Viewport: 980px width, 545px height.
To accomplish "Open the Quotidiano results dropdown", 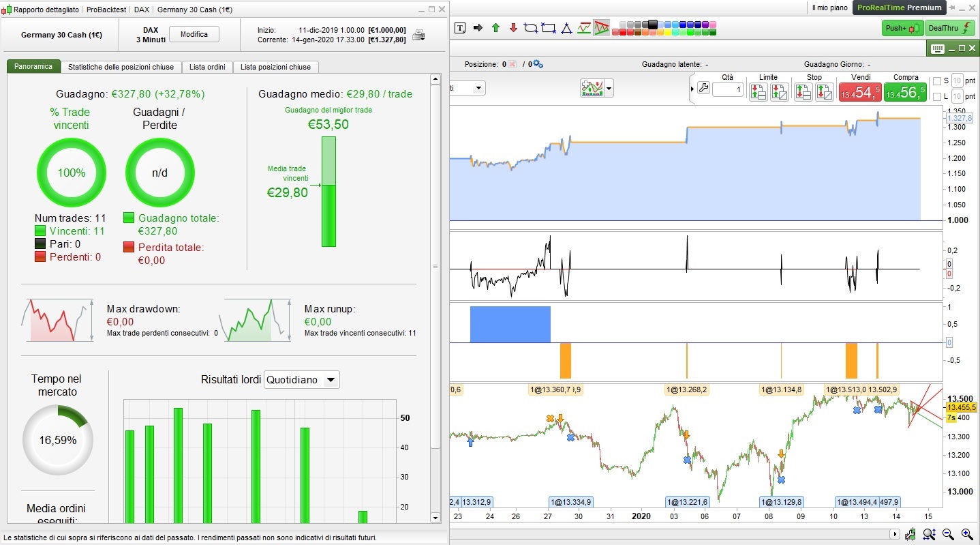I will [301, 380].
